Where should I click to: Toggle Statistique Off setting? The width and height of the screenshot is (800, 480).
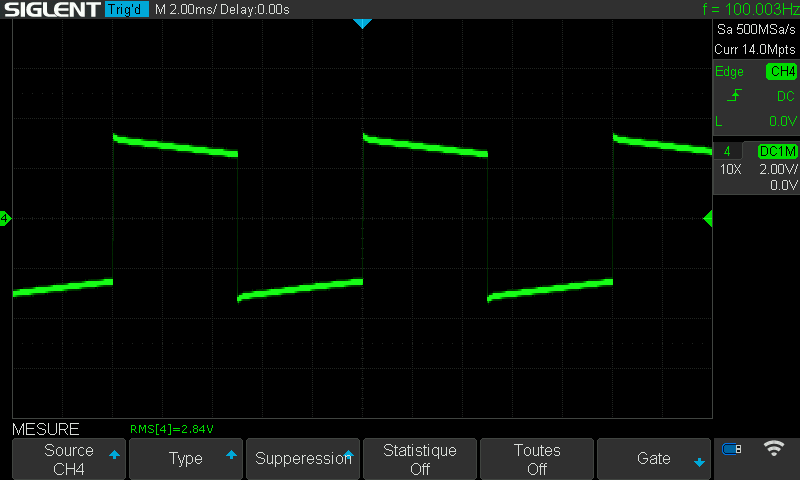tap(420, 459)
